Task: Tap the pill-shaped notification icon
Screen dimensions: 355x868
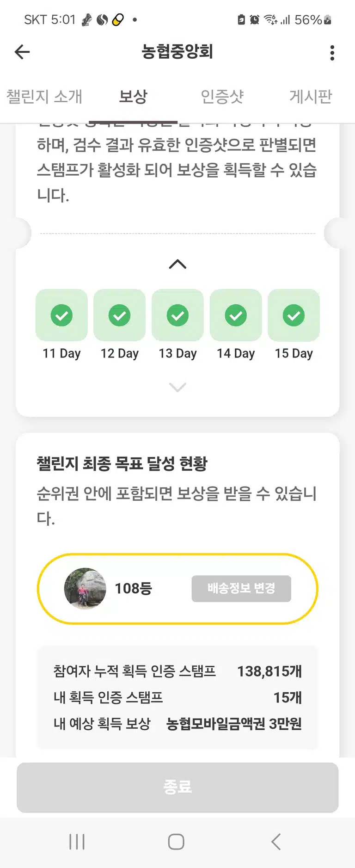Action: coord(118,20)
